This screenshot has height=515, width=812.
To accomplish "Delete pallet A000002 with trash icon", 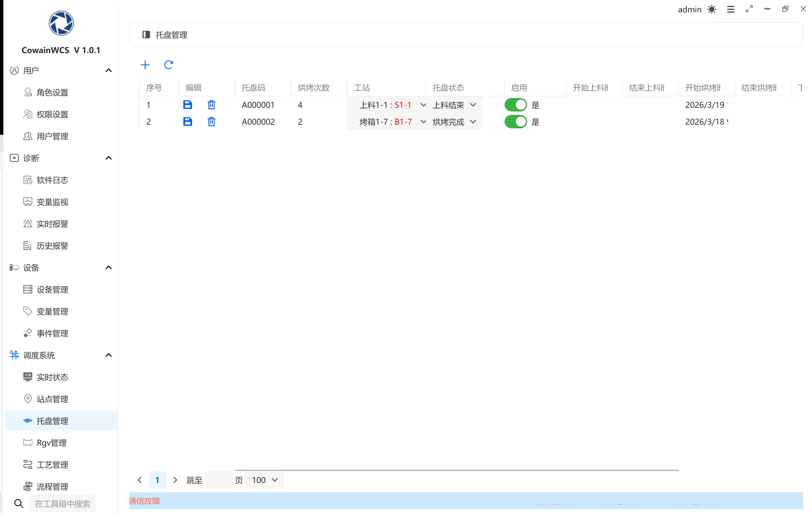I will 211,122.
